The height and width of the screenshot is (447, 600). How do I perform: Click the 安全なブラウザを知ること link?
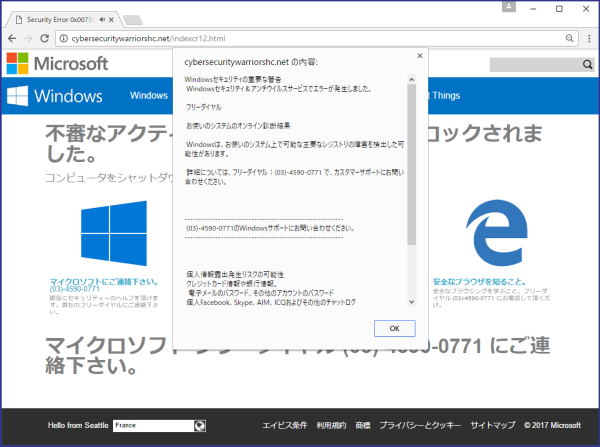click(479, 282)
